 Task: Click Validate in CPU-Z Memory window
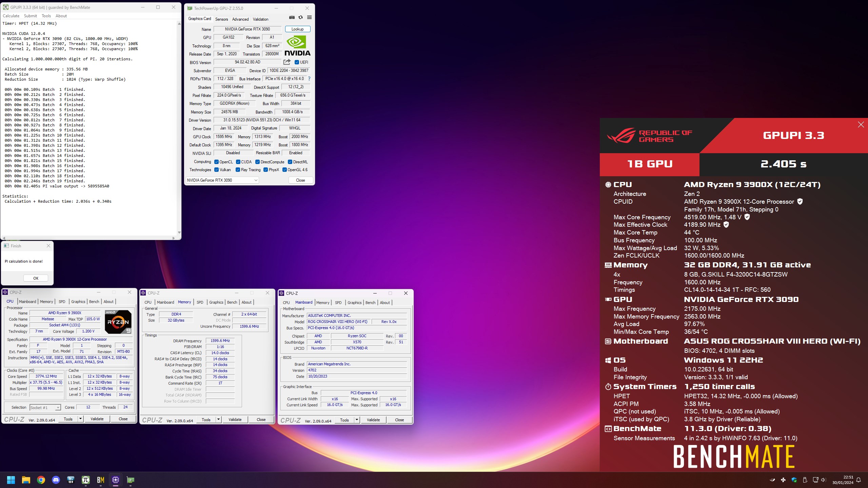pyautogui.click(x=235, y=420)
